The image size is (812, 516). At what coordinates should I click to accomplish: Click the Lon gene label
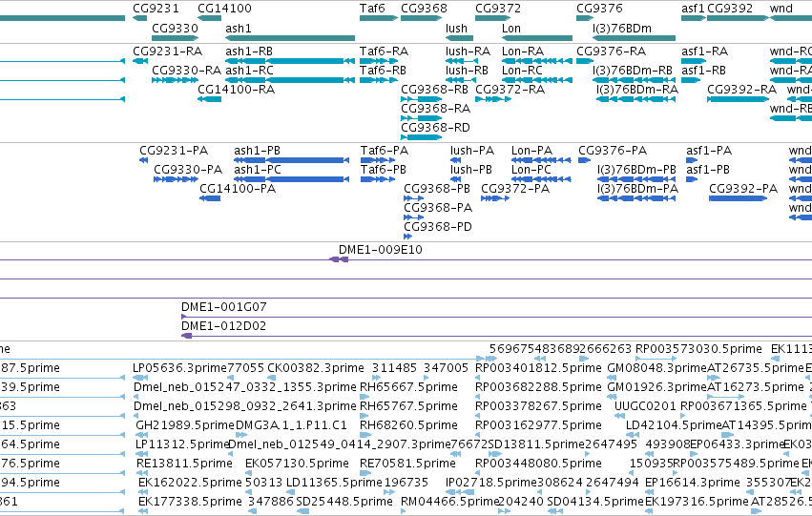click(511, 29)
